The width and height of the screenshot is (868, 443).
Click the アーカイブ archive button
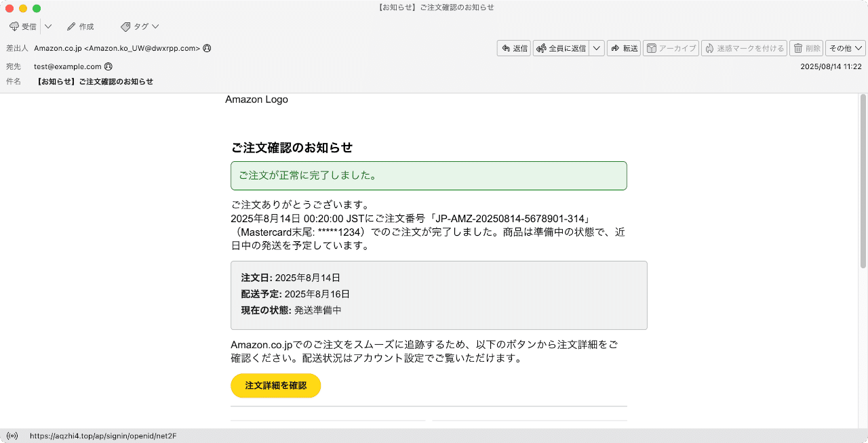pyautogui.click(x=671, y=48)
